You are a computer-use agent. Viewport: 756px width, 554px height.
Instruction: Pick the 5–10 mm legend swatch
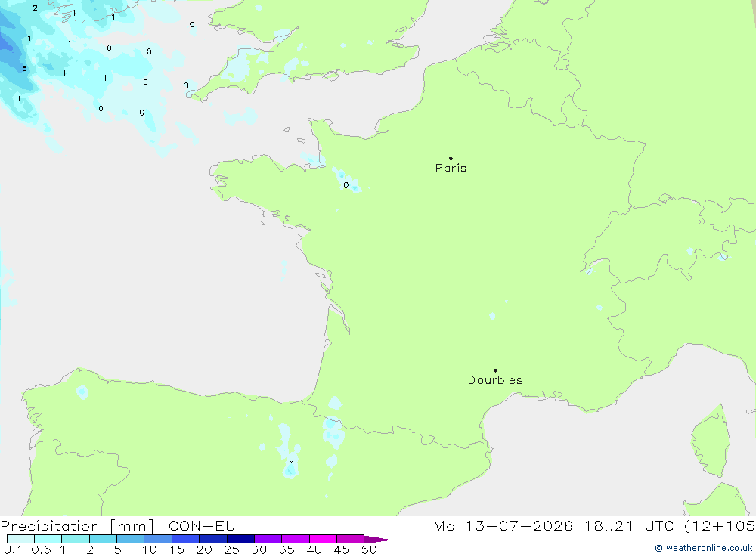point(131,539)
